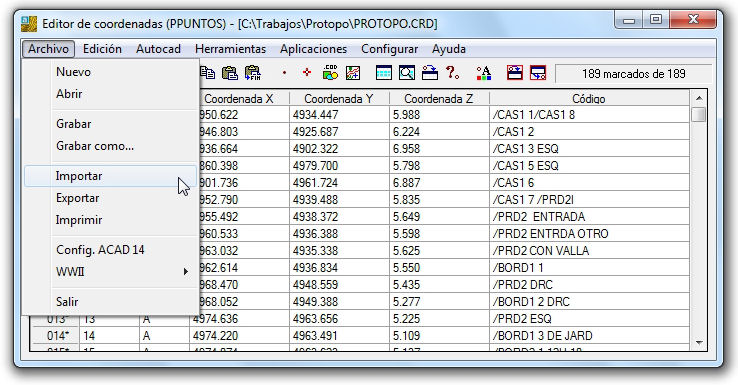
Task: Select code cell /PRD2 ESQ
Action: click(589, 319)
